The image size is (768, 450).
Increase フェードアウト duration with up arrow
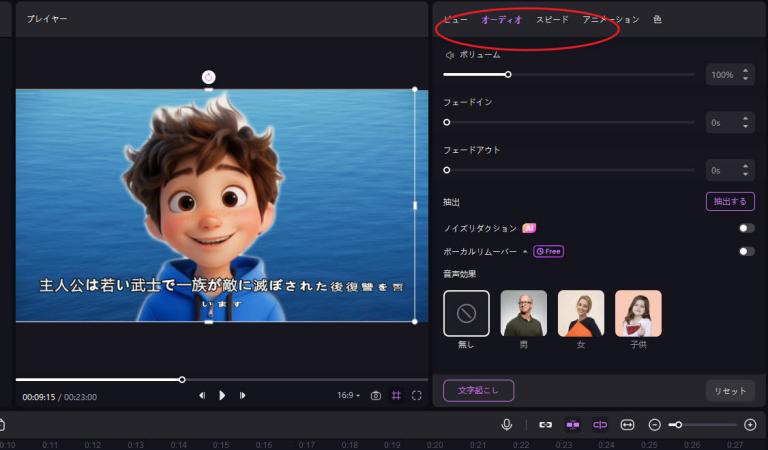click(x=745, y=166)
